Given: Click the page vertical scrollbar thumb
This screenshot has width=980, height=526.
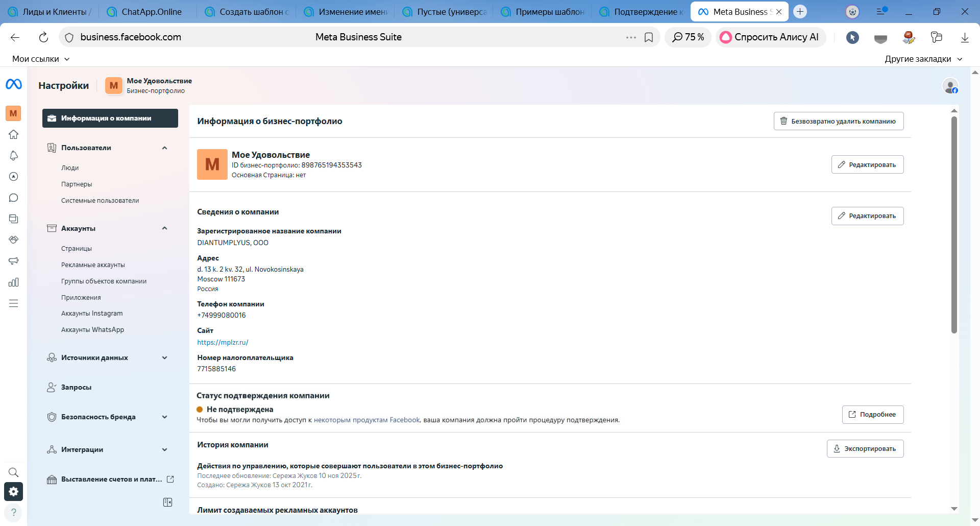Looking at the screenshot, I should point(954,225).
